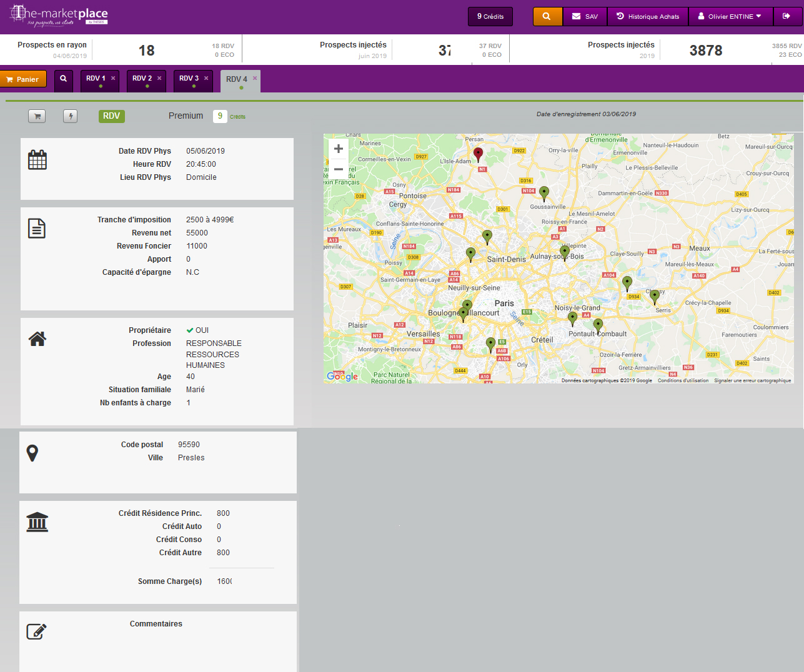Close the RDV 1 tab
Image resolution: width=804 pixels, height=672 pixels.
click(x=113, y=78)
